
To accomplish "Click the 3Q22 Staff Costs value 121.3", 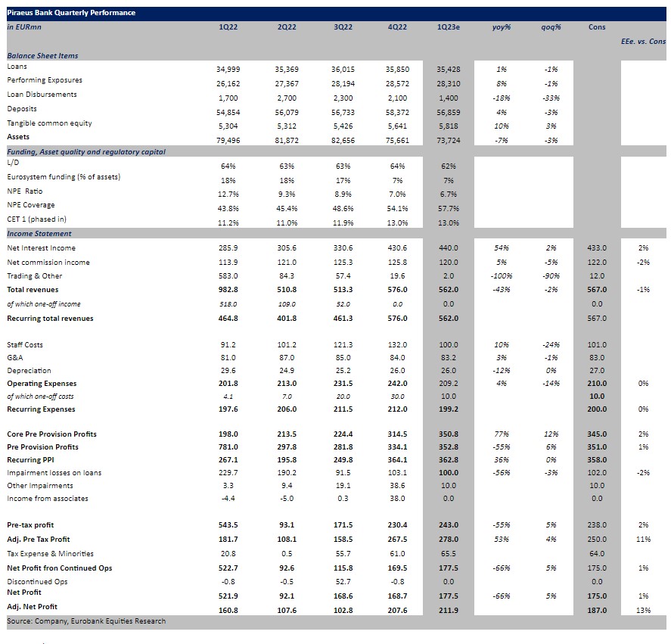I will pyautogui.click(x=343, y=345).
